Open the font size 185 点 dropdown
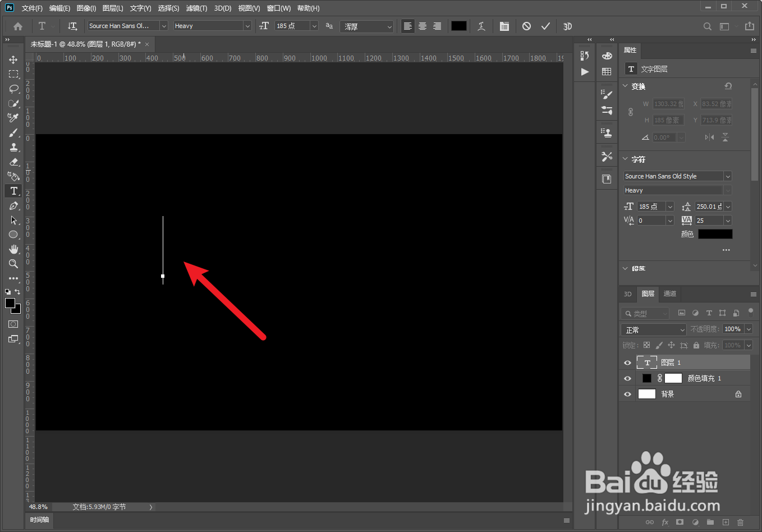 (x=314, y=26)
